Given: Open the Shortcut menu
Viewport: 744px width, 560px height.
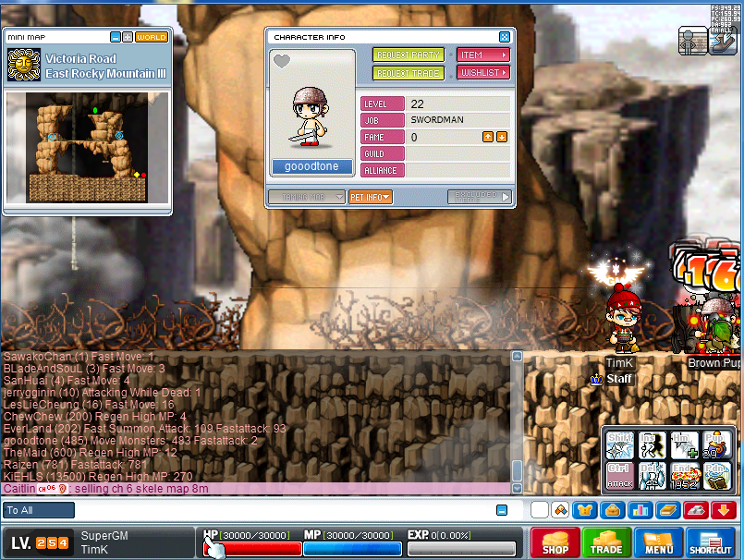Looking at the screenshot, I should coord(711,542).
